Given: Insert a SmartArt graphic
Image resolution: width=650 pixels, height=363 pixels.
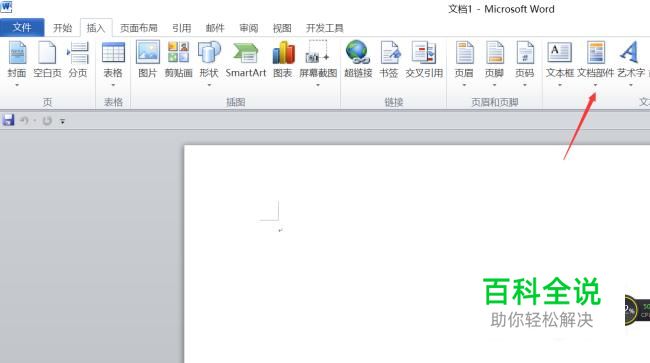Looking at the screenshot, I should click(246, 60).
